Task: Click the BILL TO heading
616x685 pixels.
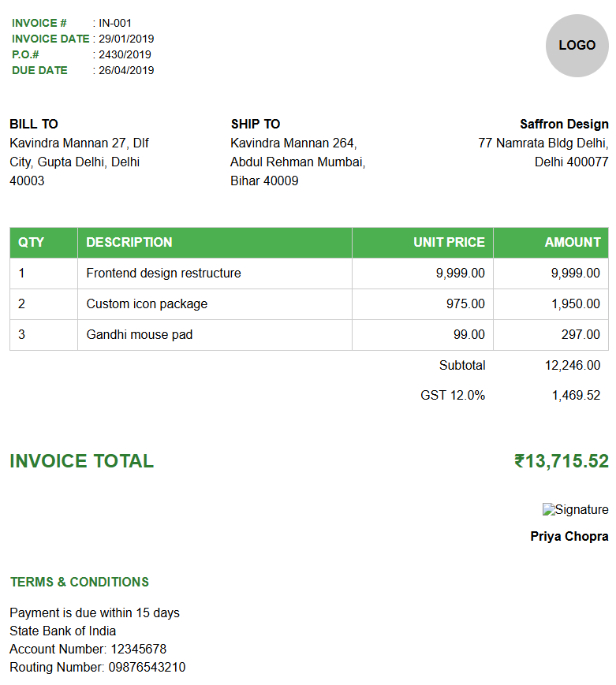Action: [34, 124]
